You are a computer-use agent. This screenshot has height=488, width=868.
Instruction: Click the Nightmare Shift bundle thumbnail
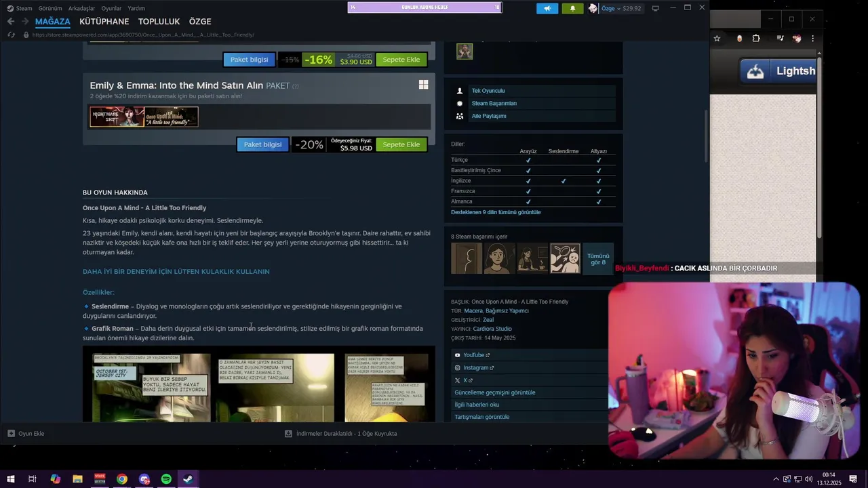117,117
